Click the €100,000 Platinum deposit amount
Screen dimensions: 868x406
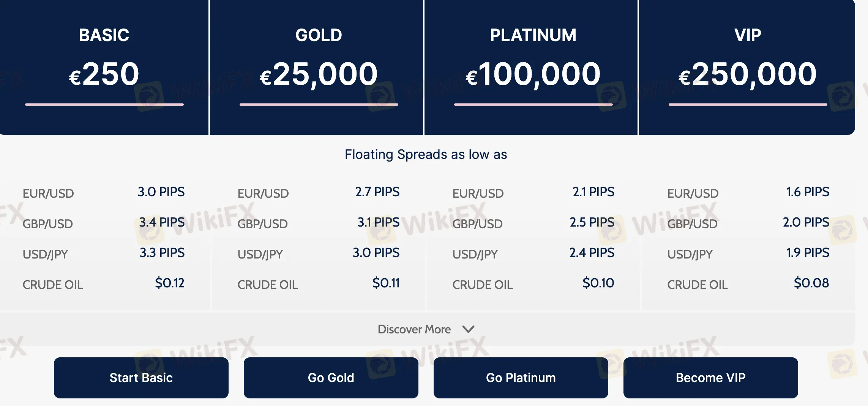pyautogui.click(x=533, y=75)
